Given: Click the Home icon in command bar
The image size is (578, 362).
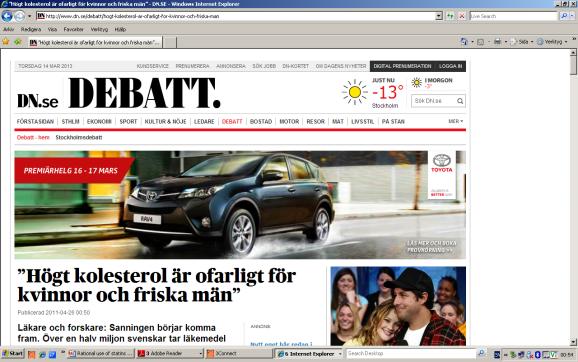Looking at the screenshot, I should tap(464, 42).
